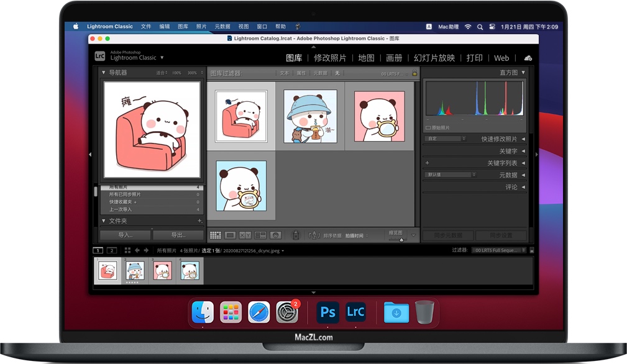Collapse the 直方图 panel
This screenshot has height=364, width=627.
[x=522, y=72]
